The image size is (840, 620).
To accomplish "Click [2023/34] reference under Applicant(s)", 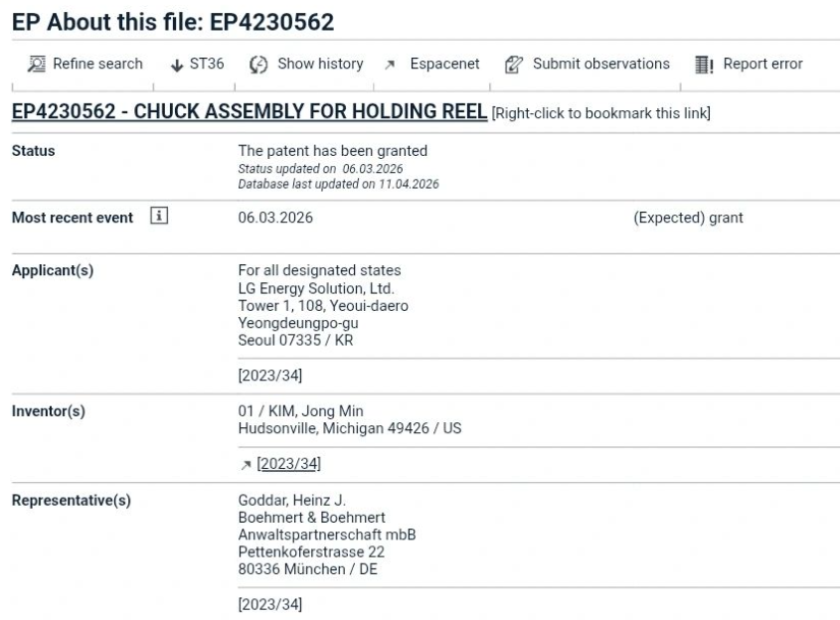I will [x=270, y=376].
